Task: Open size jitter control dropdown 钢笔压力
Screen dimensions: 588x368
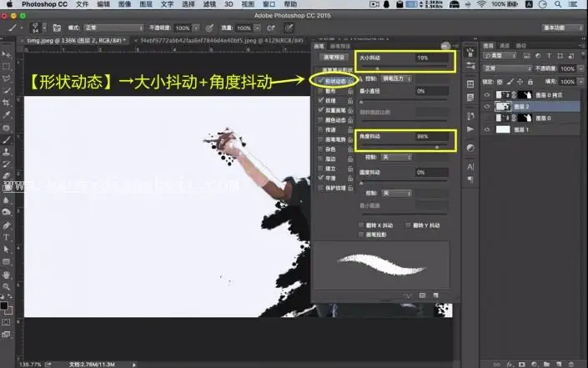Action: [396, 78]
